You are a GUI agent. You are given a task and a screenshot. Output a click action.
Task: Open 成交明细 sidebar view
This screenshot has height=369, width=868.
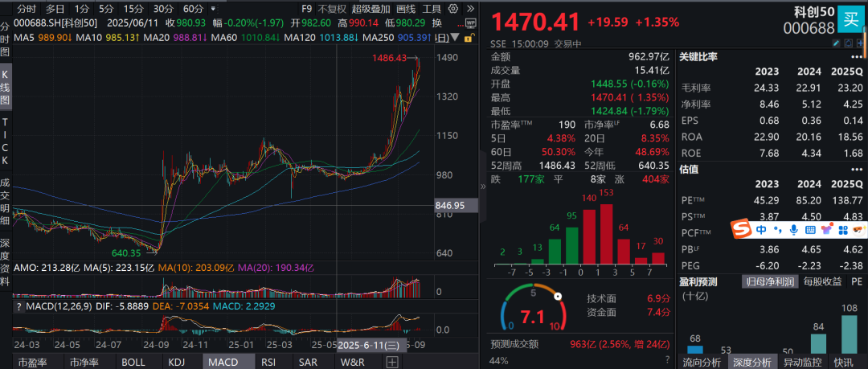(x=5, y=201)
